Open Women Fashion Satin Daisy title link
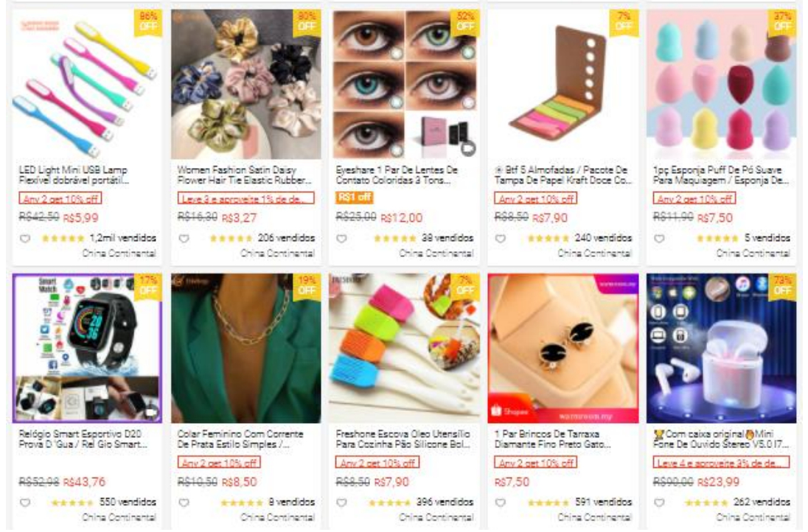This screenshot has width=808, height=532. click(x=245, y=175)
